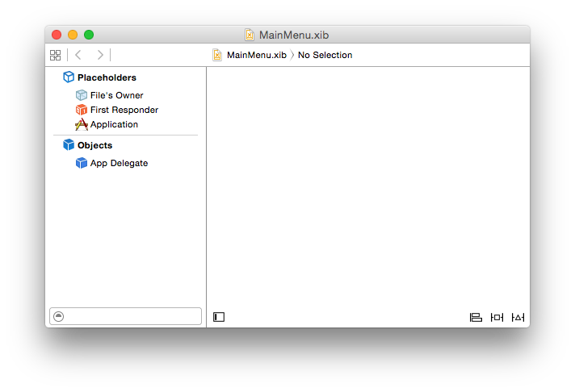Zoom the window with green button
This screenshot has width=575, height=392.
pos(89,35)
